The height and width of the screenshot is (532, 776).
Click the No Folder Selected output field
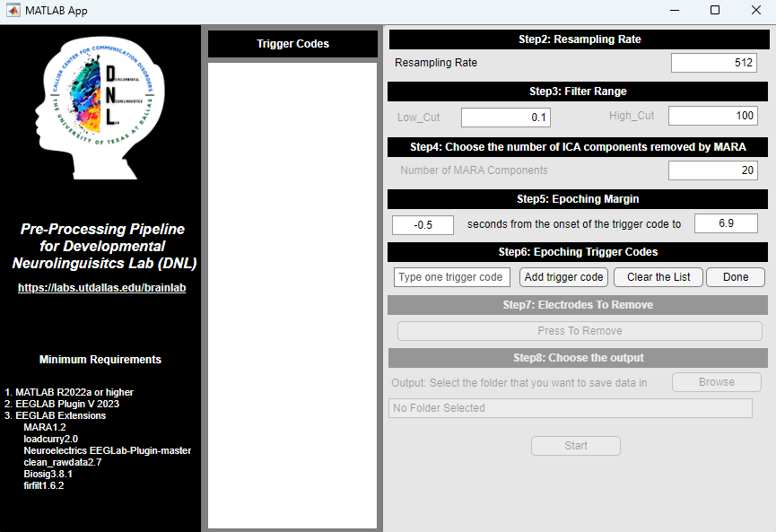click(574, 407)
